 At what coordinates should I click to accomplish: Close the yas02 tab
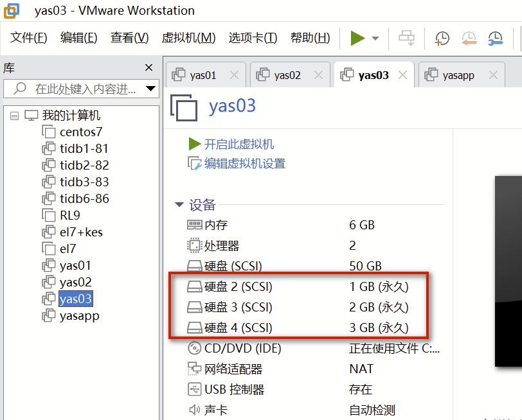[x=319, y=75]
